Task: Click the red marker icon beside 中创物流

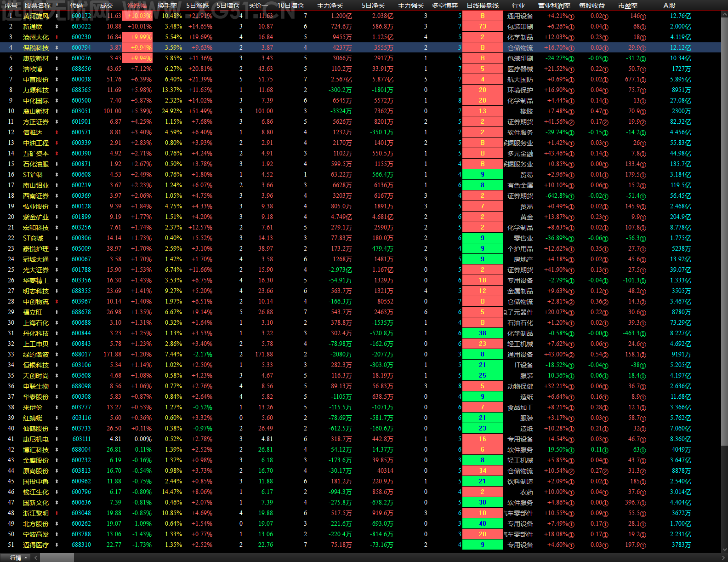Action: 57,302
